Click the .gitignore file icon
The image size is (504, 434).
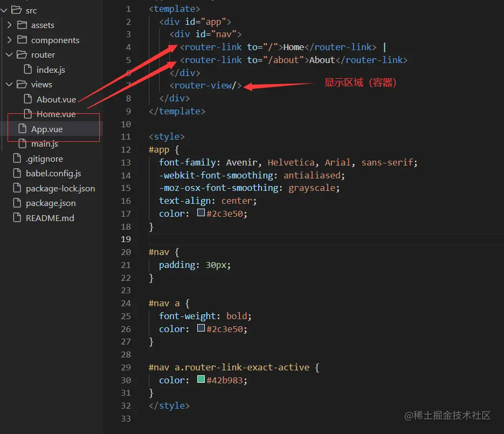[x=17, y=158]
